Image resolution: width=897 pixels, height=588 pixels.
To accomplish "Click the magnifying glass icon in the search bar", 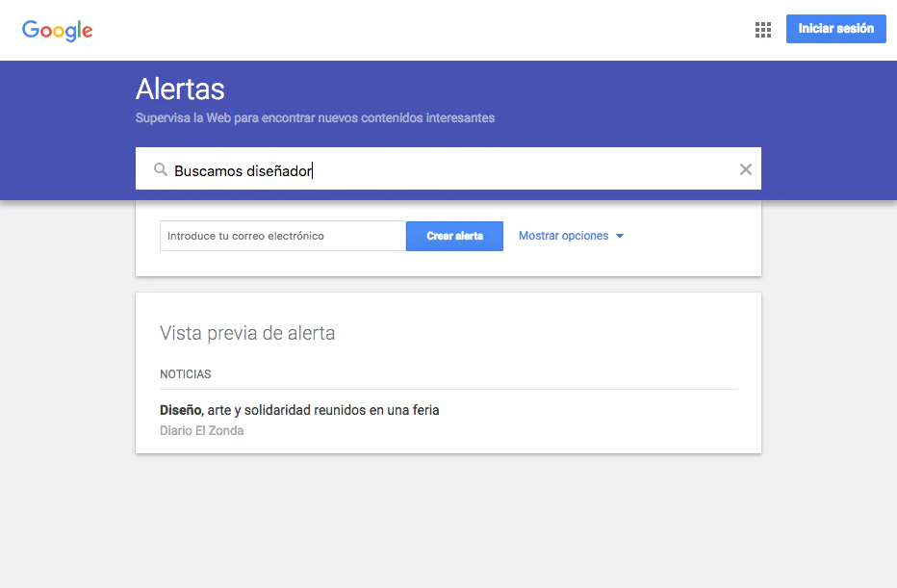I will 160,169.
